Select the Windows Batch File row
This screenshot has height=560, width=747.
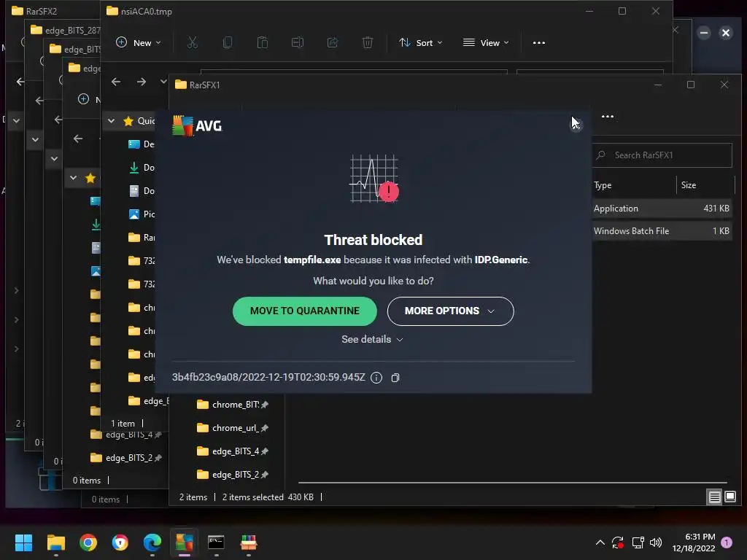(662, 231)
